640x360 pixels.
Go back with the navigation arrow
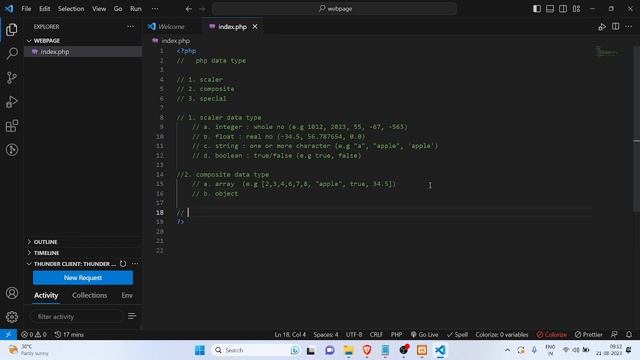click(x=189, y=9)
